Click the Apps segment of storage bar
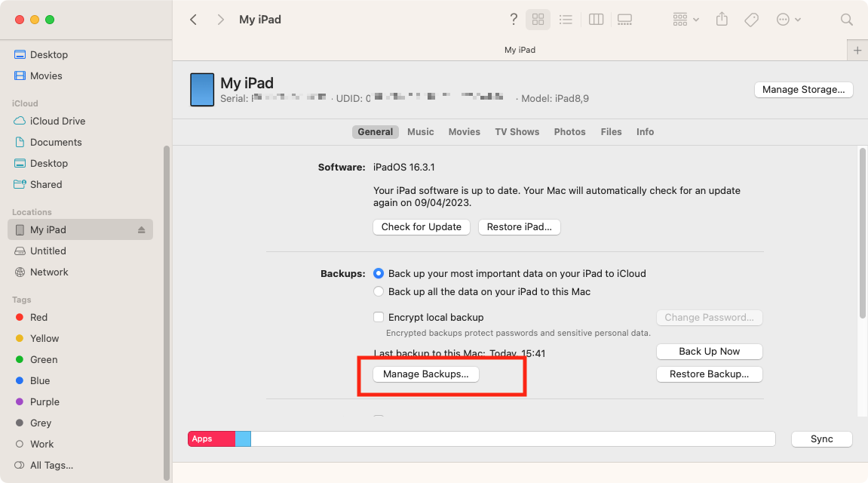Viewport: 868px width, 483px height. (x=211, y=439)
